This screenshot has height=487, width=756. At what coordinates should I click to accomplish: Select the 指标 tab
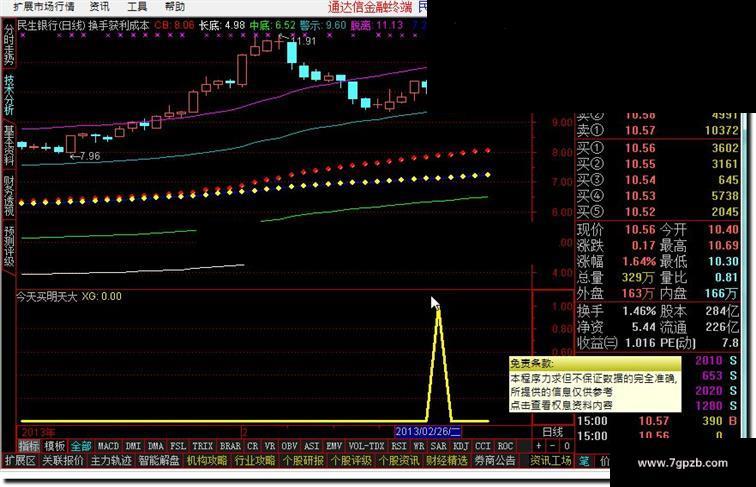click(x=28, y=446)
